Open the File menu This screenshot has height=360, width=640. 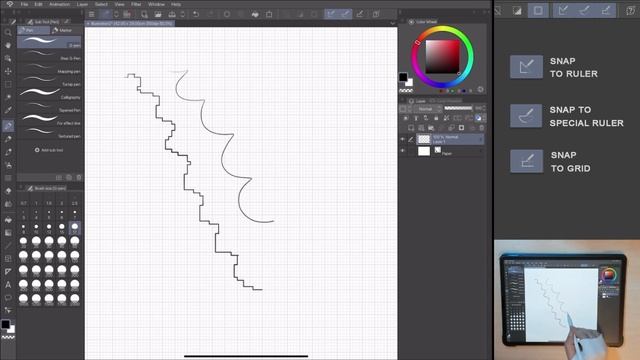tap(24, 4)
